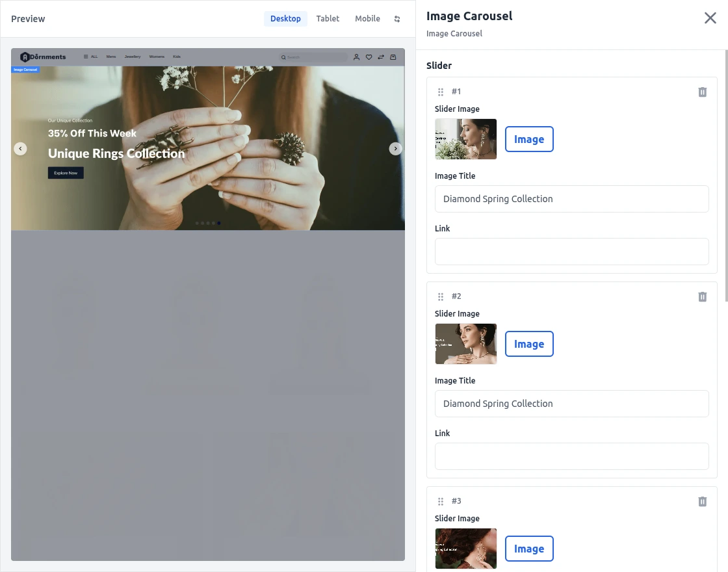Image resolution: width=728 pixels, height=572 pixels.
Task: Click the search box in preview header
Action: coord(313,57)
